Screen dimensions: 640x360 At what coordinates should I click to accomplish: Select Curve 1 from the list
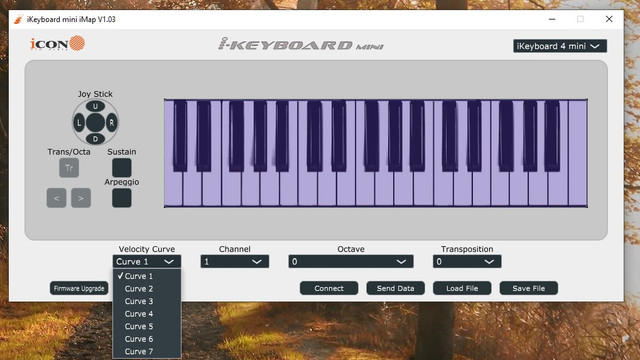pyautogui.click(x=147, y=276)
